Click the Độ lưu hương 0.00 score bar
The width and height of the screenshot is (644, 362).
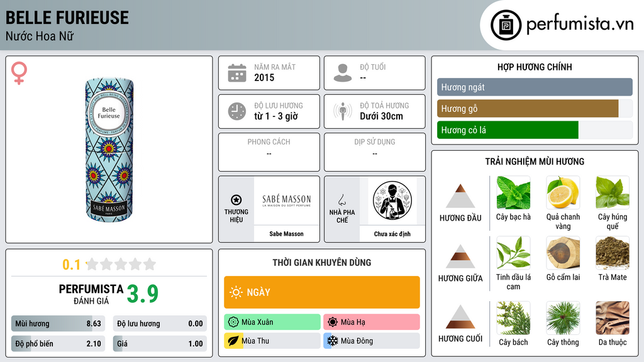pyautogui.click(x=160, y=324)
